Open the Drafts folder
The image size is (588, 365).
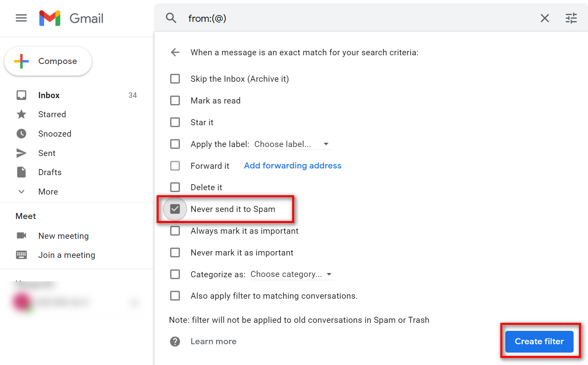[50, 172]
